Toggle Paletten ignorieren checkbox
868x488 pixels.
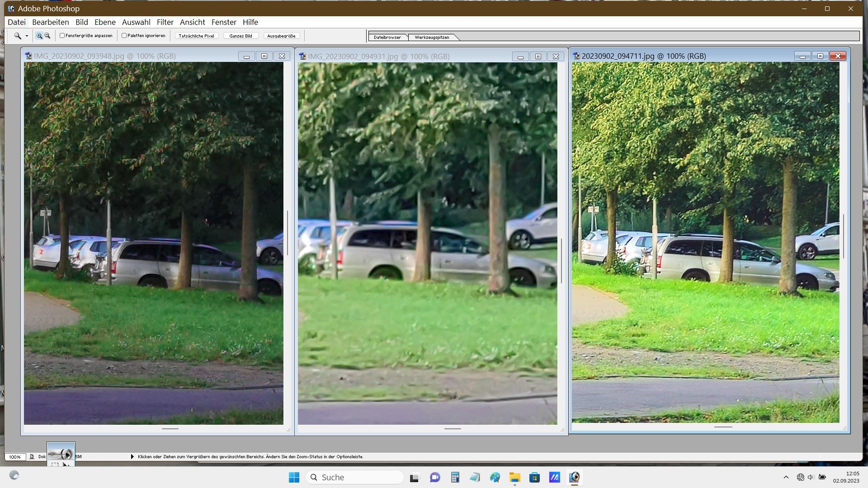[124, 36]
